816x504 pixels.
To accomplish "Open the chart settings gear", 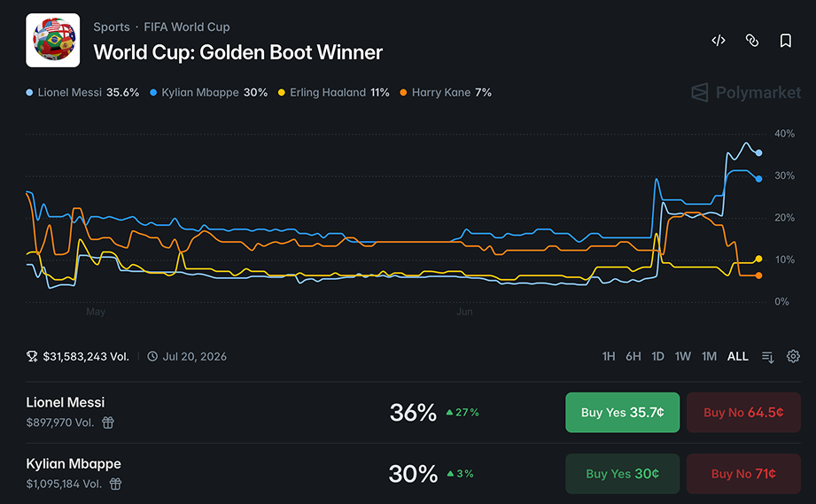I will pos(793,356).
